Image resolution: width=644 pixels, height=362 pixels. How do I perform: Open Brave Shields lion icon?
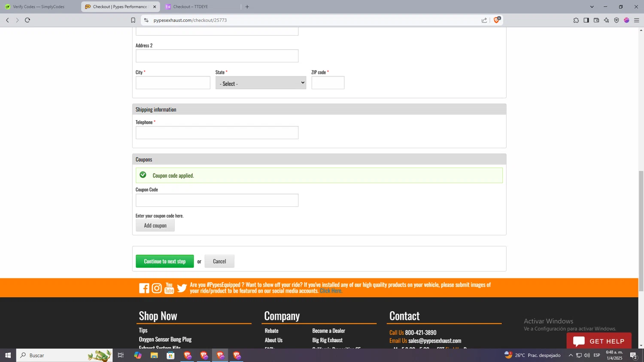tap(497, 20)
